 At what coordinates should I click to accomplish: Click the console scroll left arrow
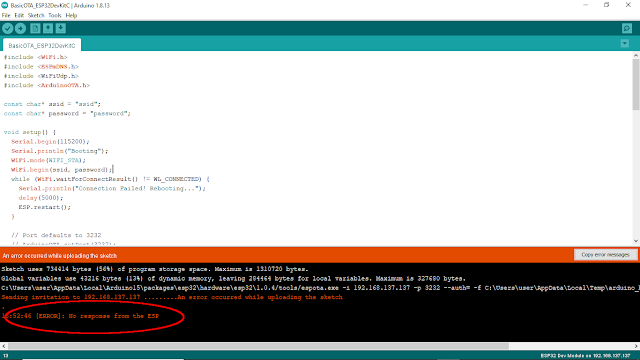tap(4, 346)
